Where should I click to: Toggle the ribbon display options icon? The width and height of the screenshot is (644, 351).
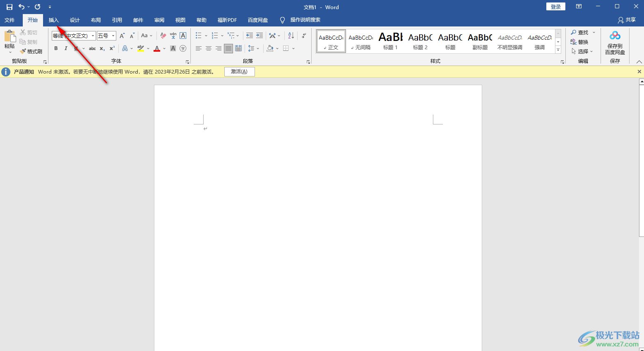tap(579, 7)
